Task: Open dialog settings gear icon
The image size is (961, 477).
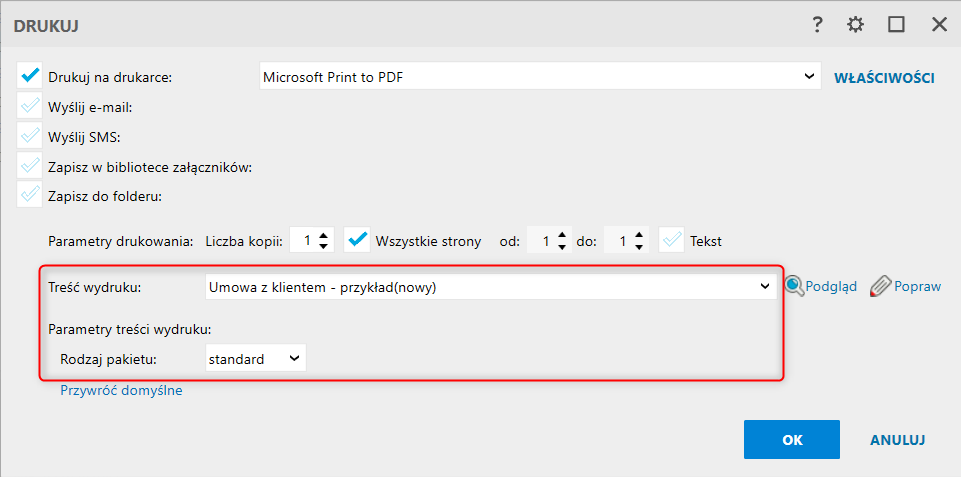Action: tap(855, 25)
